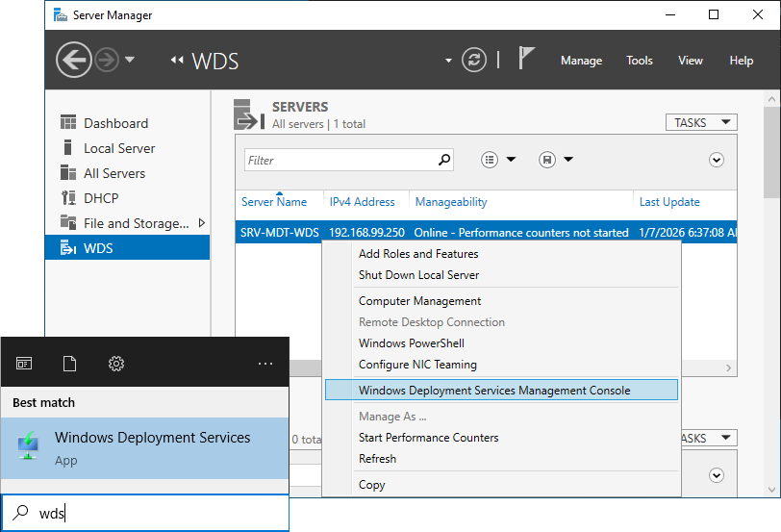Select All Servers in the sidebar
781x532 pixels.
tap(128, 173)
